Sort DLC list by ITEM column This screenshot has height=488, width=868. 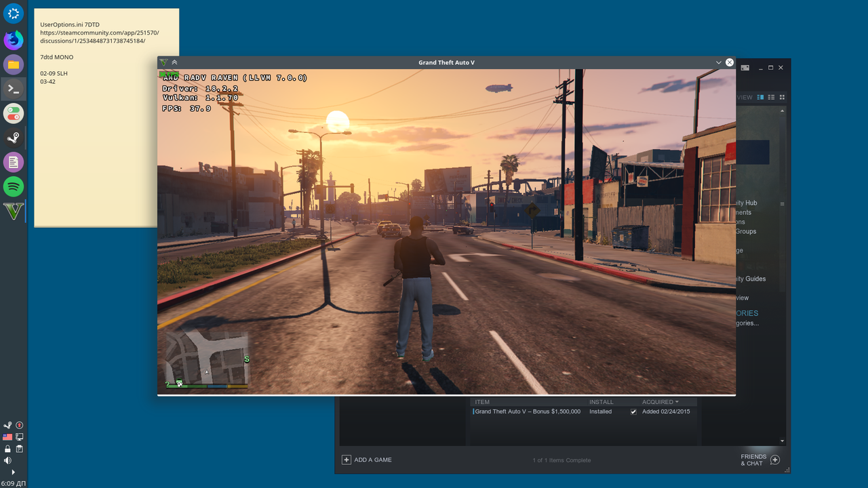point(482,402)
